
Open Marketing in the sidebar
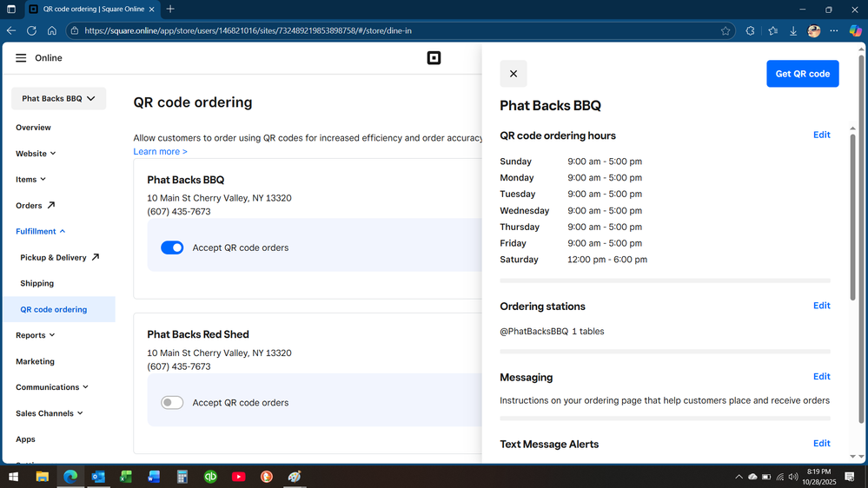pos(35,361)
